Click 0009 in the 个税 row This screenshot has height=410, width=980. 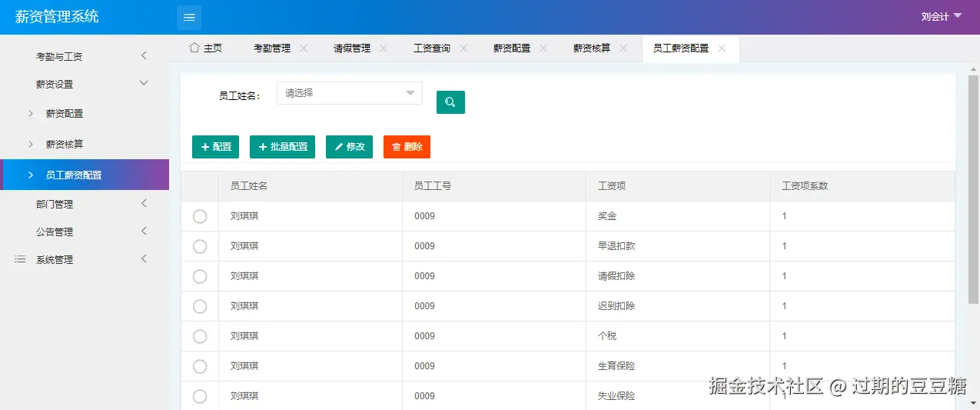[x=424, y=336]
